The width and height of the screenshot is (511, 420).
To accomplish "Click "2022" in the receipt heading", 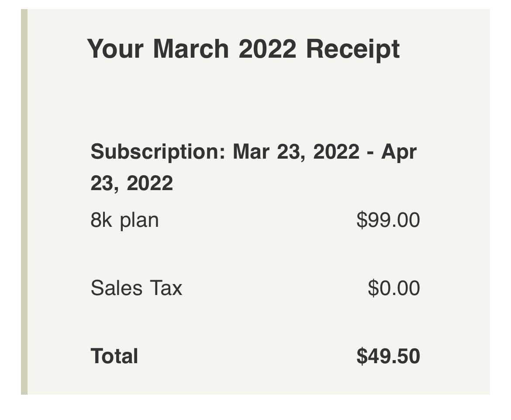I will click(267, 49).
